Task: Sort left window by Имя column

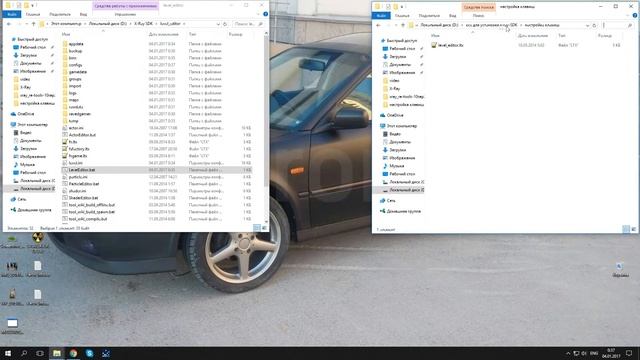Action: [x=66, y=34]
